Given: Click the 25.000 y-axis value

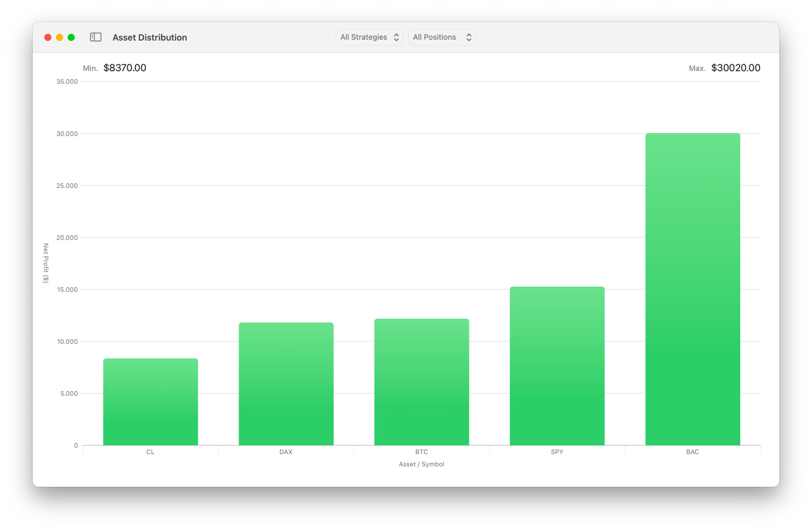Looking at the screenshot, I should [67, 186].
